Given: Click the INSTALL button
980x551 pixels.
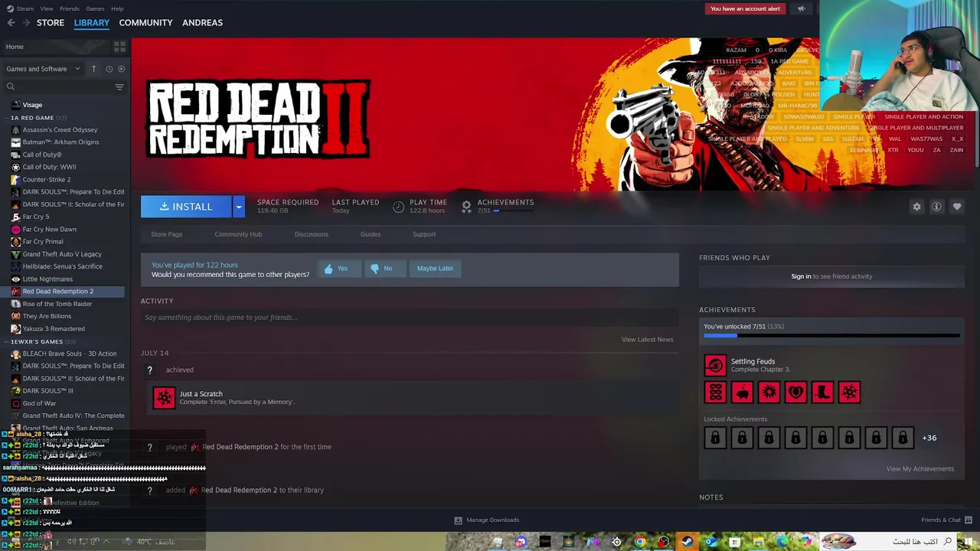Looking at the screenshot, I should click(186, 207).
